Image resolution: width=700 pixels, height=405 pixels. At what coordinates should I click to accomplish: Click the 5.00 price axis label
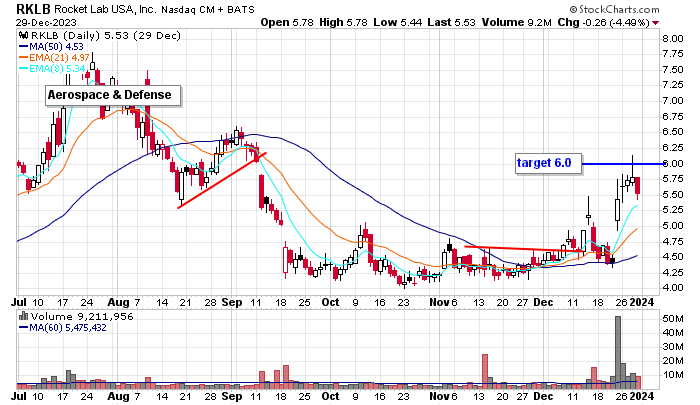672,225
